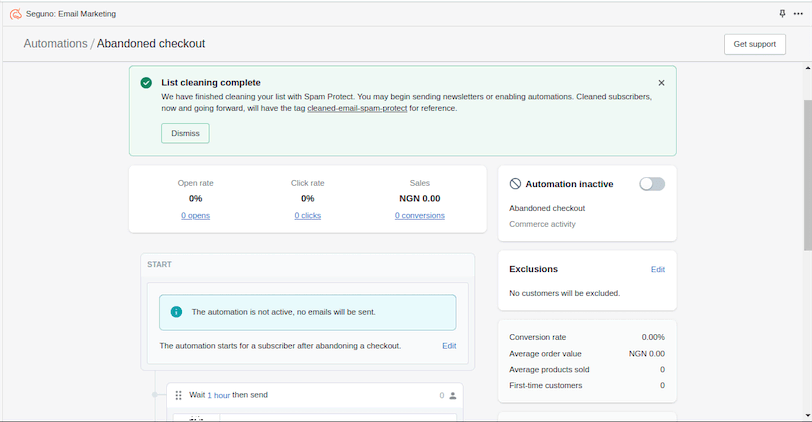Click the subscriber count person icon

click(x=453, y=396)
